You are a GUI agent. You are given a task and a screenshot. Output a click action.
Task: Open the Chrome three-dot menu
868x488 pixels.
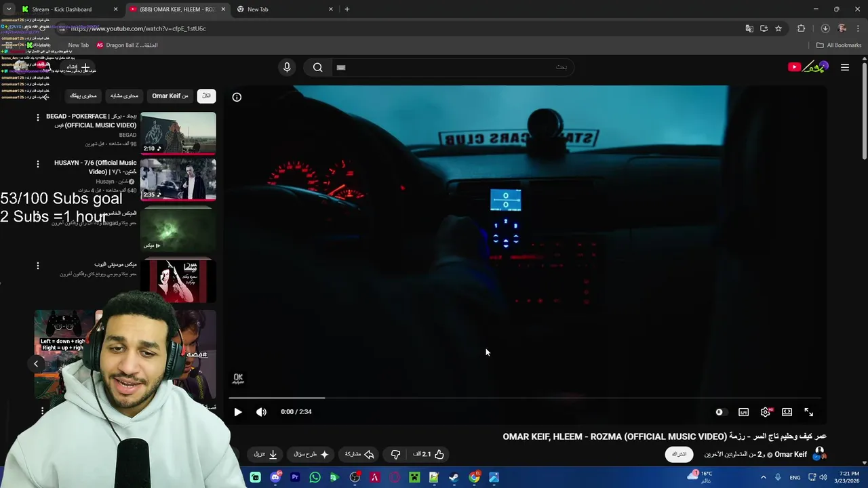click(857, 28)
